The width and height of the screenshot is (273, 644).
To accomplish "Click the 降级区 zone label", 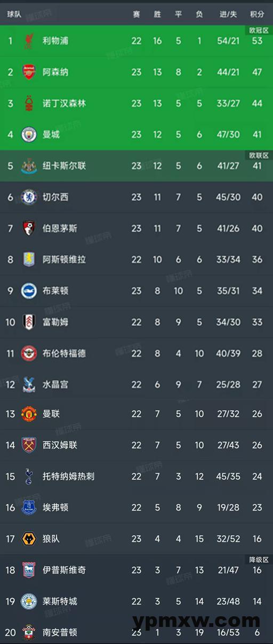I will tap(259, 560).
